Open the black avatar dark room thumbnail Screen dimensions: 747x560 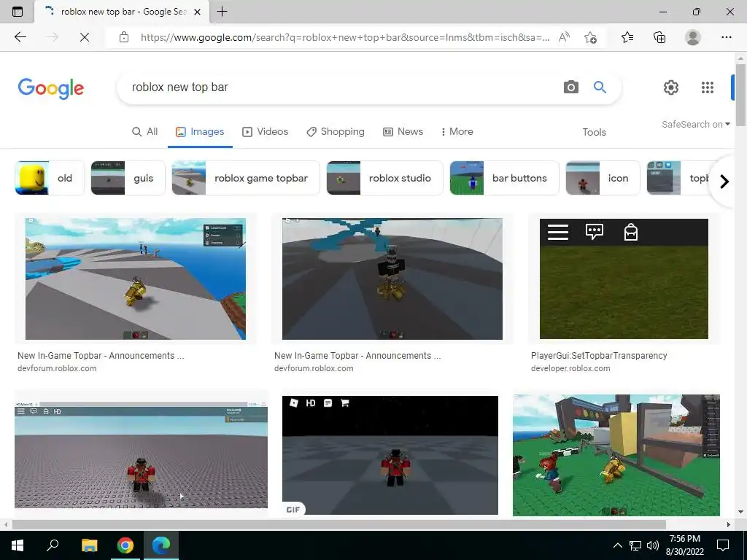392,279
